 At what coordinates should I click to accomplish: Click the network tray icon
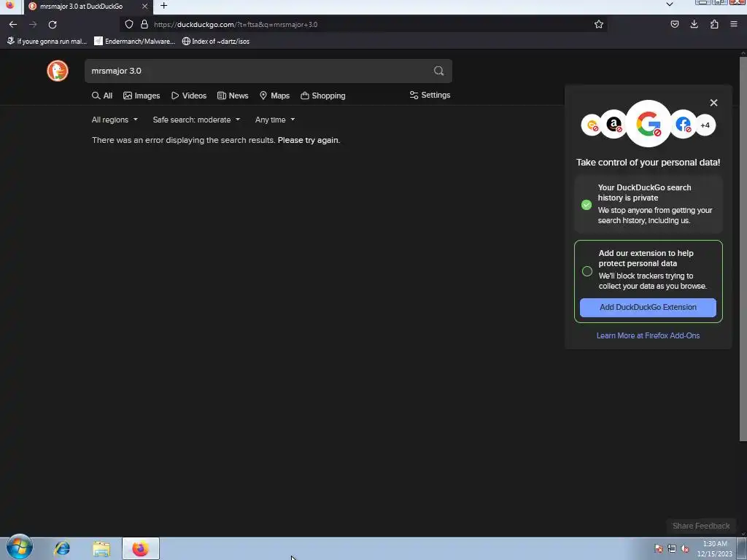click(672, 548)
